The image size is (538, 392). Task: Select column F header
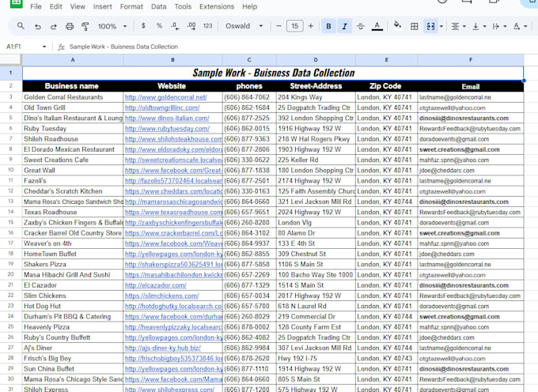coord(471,59)
